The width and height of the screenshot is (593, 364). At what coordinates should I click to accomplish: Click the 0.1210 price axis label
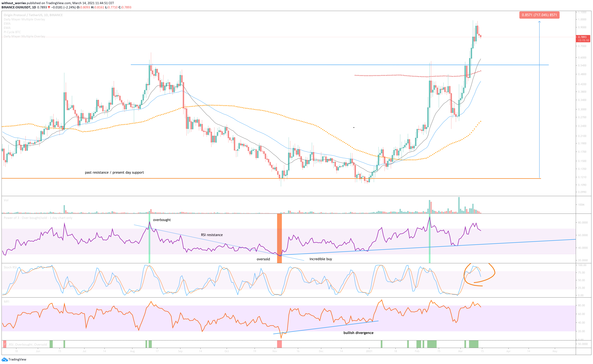pyautogui.click(x=582, y=177)
